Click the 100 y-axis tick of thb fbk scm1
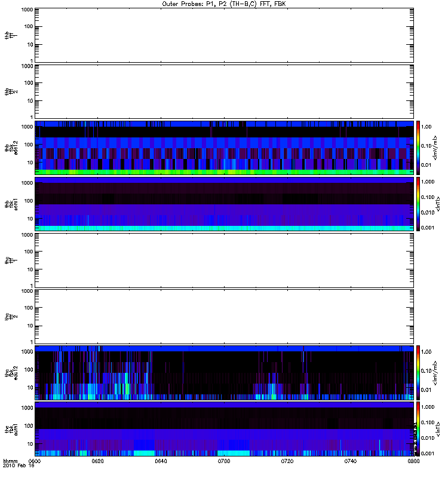The height and width of the screenshot is (478, 448). [28, 201]
